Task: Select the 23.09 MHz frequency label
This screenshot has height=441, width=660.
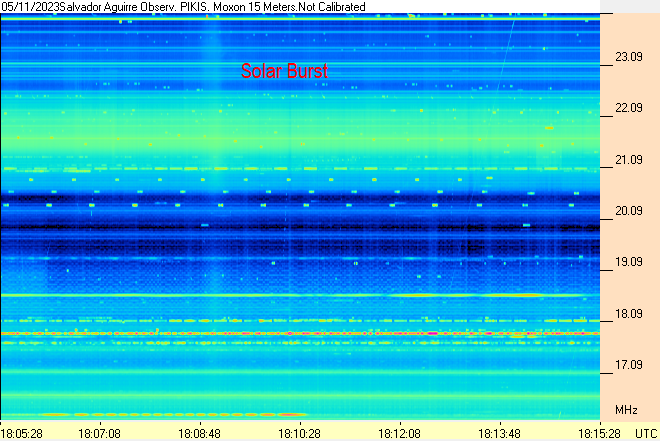Action: tap(629, 57)
